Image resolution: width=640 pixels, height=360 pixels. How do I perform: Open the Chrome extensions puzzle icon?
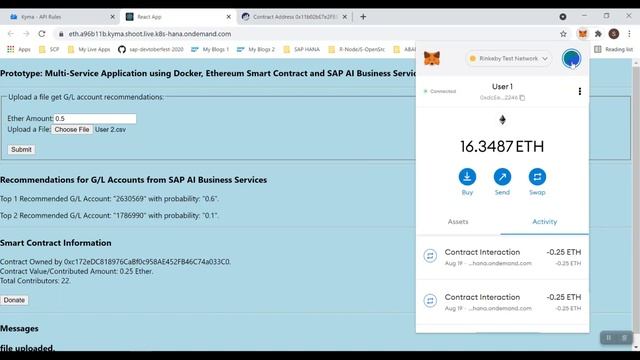tap(598, 34)
